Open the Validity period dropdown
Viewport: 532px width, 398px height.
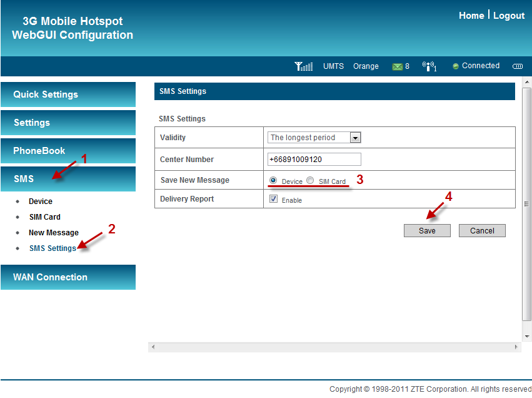point(355,138)
